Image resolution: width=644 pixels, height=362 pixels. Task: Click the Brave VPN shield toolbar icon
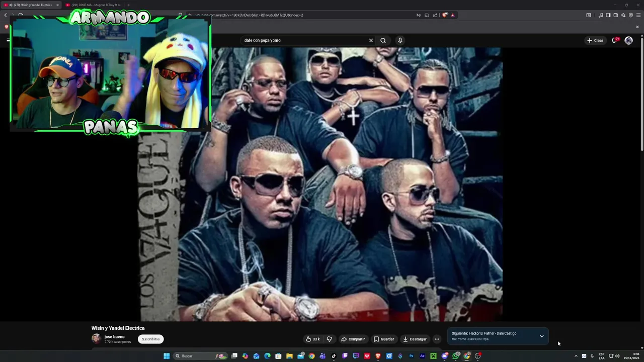coord(631,15)
